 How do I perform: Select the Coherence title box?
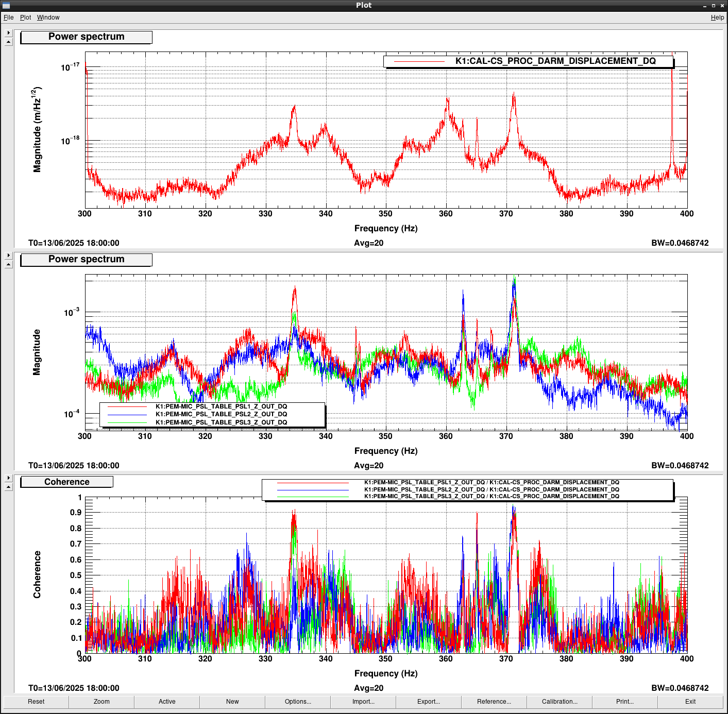tap(66, 482)
